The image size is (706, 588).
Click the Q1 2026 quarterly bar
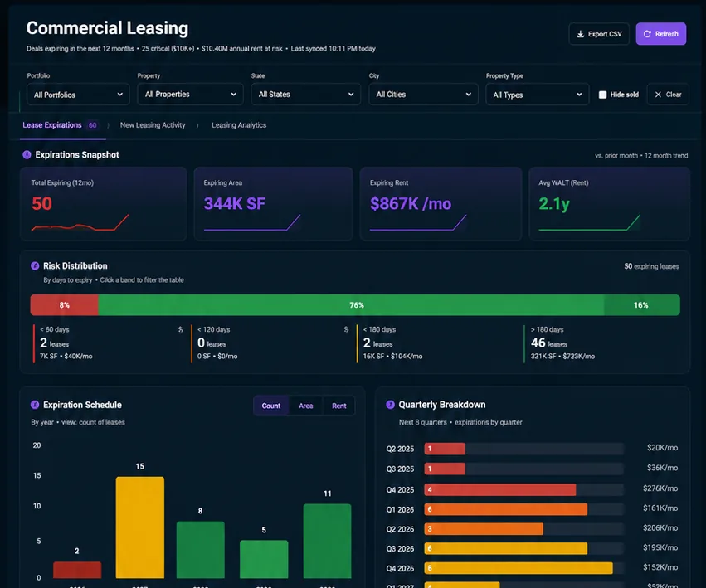(505, 509)
